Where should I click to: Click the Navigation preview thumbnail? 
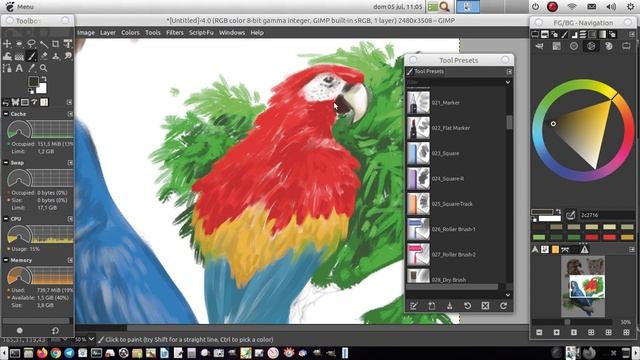tap(583, 287)
